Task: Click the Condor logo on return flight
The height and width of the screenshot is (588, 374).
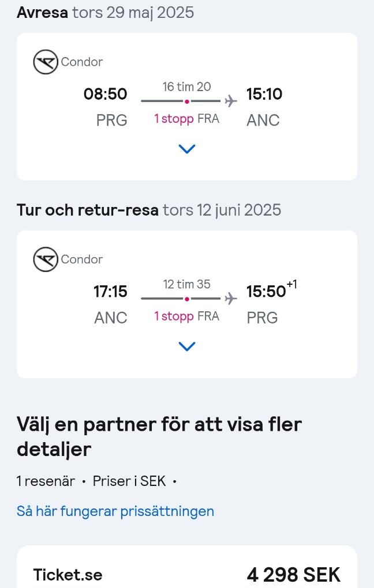Action: [x=46, y=259]
